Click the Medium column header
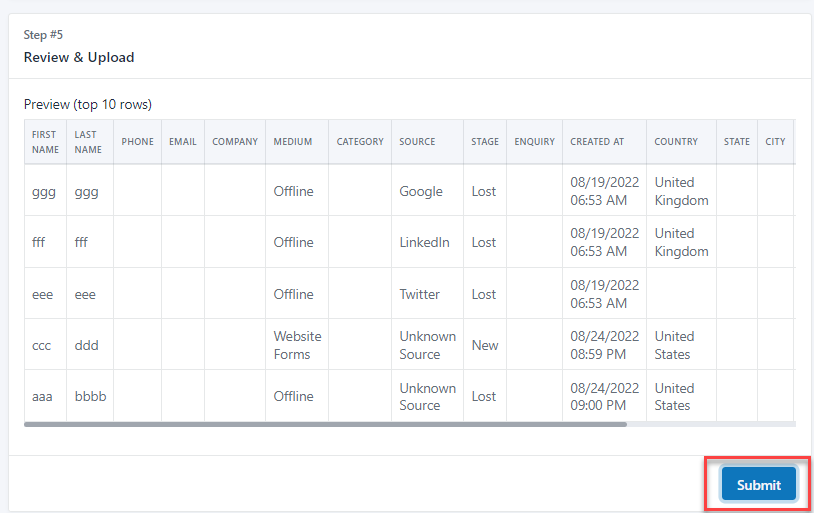The image size is (814, 513). click(293, 142)
